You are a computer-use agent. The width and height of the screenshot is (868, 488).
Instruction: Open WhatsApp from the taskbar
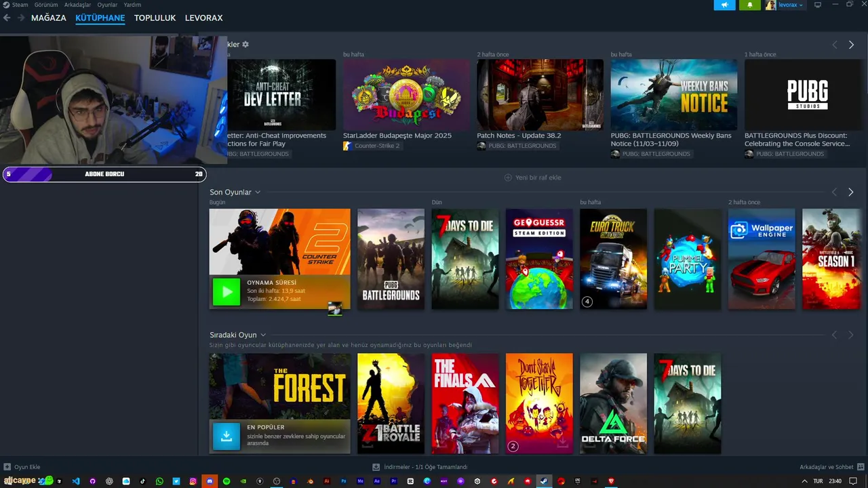(159, 481)
